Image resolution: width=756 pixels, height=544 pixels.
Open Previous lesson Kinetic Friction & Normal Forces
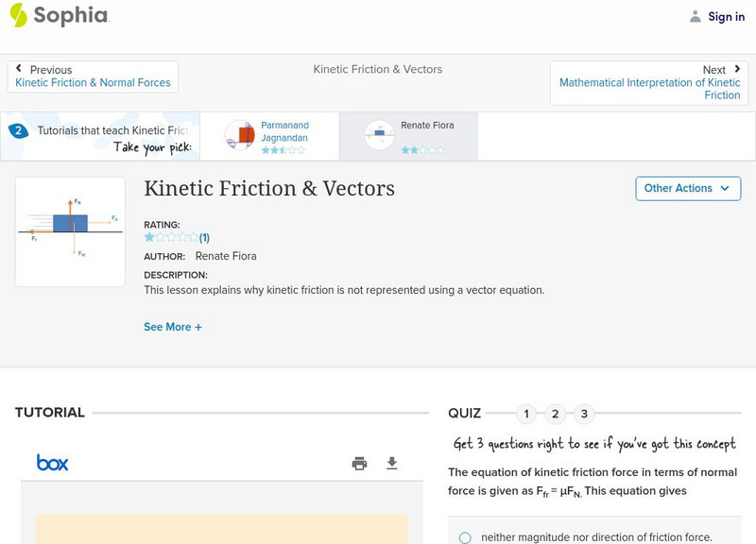point(92,82)
